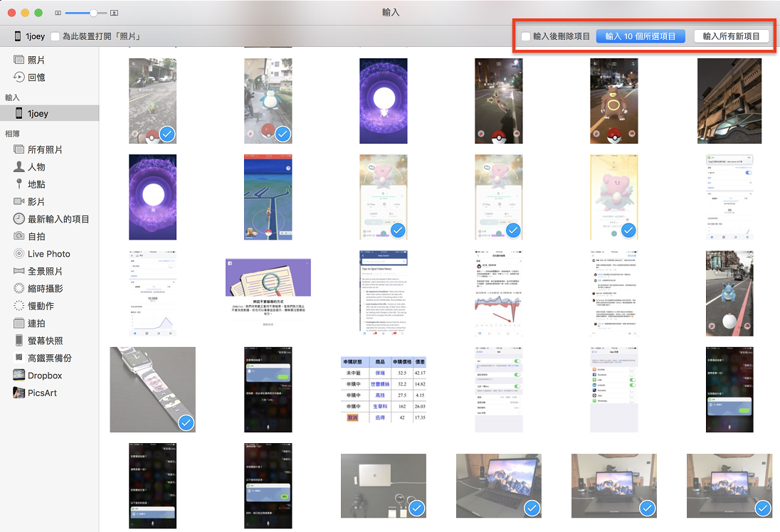
Task: View 最新輸入的項目 album
Action: pyautogui.click(x=45, y=219)
